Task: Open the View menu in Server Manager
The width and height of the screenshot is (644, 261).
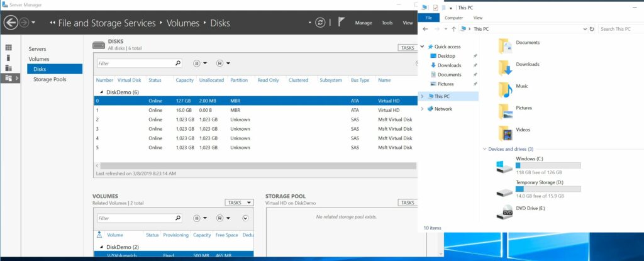Action: point(408,23)
